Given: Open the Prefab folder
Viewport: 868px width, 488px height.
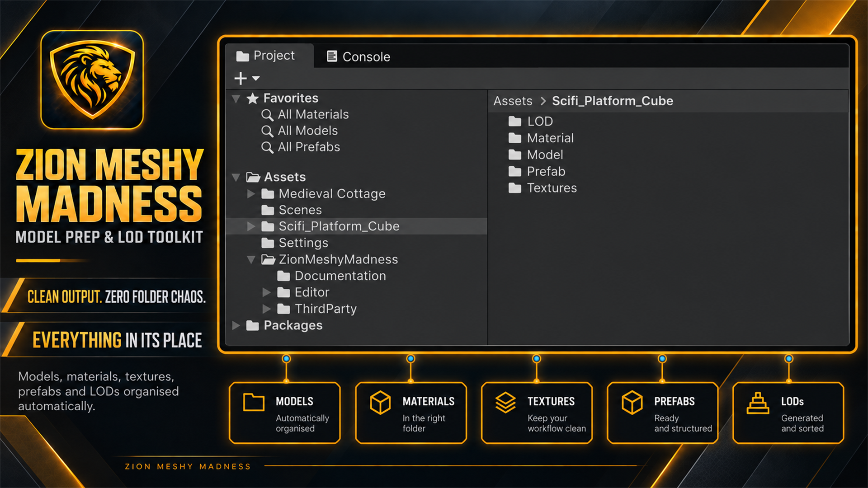Looking at the screenshot, I should [546, 172].
